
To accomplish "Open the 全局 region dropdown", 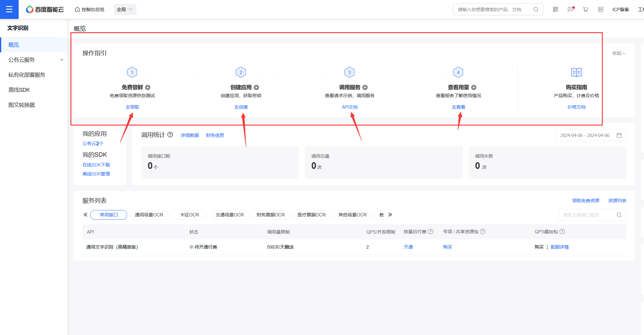I will pyautogui.click(x=125, y=9).
